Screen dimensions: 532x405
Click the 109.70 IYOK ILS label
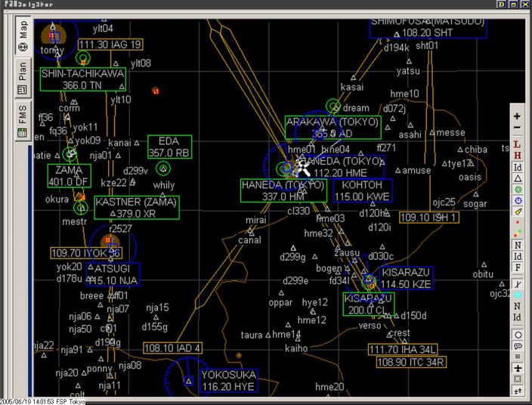click(x=86, y=252)
